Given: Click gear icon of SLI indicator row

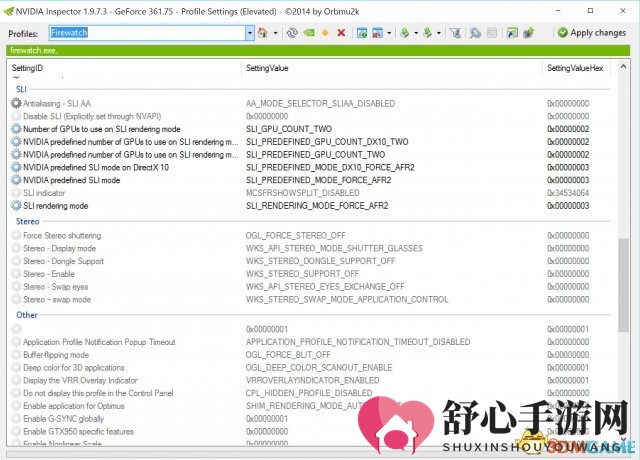Looking at the screenshot, I should click(x=16, y=193).
